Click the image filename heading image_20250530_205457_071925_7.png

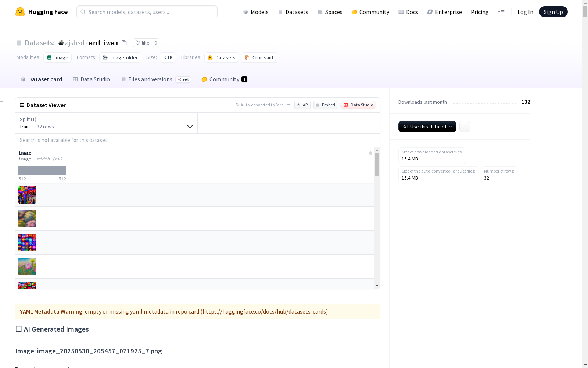point(89,351)
